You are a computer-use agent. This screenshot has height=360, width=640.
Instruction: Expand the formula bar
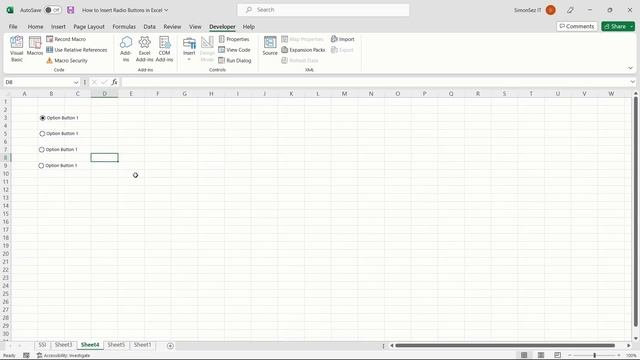pos(632,82)
